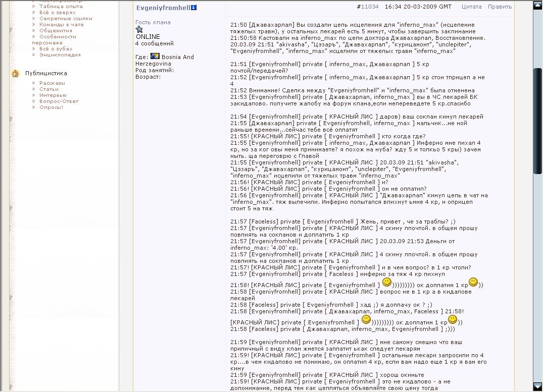Select the Публицистика heading
The image size is (543, 392).
tap(46, 73)
